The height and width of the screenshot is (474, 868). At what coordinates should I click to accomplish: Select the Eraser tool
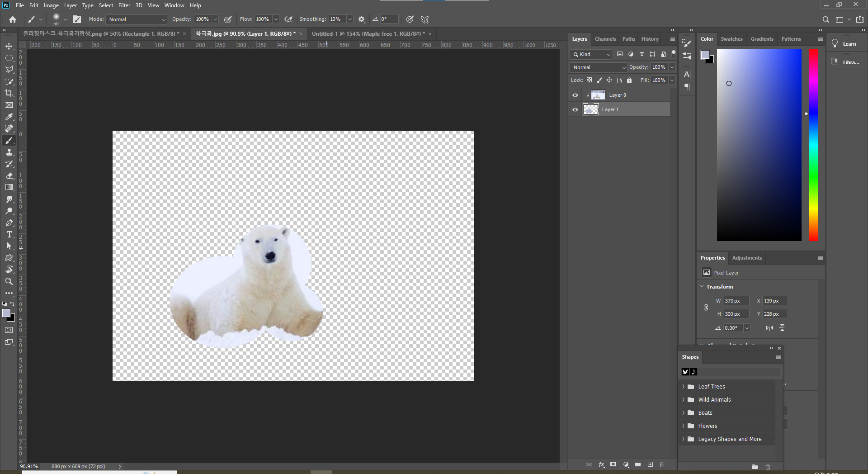click(x=9, y=175)
